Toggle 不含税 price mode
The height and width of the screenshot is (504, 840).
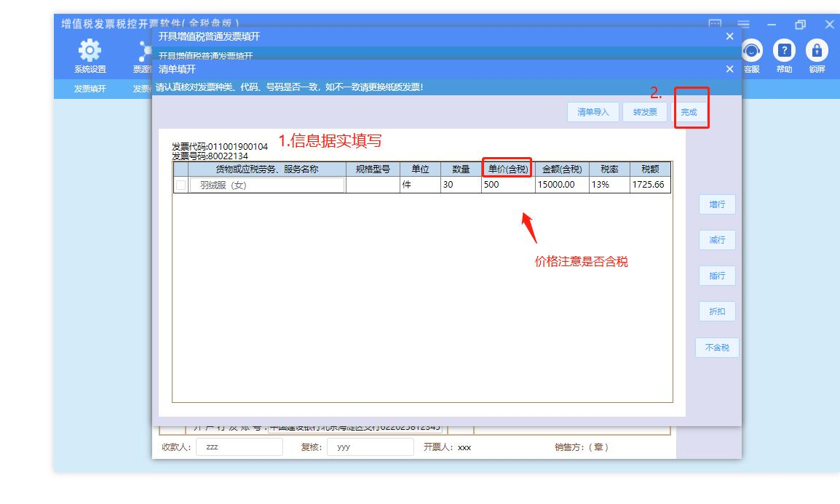click(x=717, y=348)
